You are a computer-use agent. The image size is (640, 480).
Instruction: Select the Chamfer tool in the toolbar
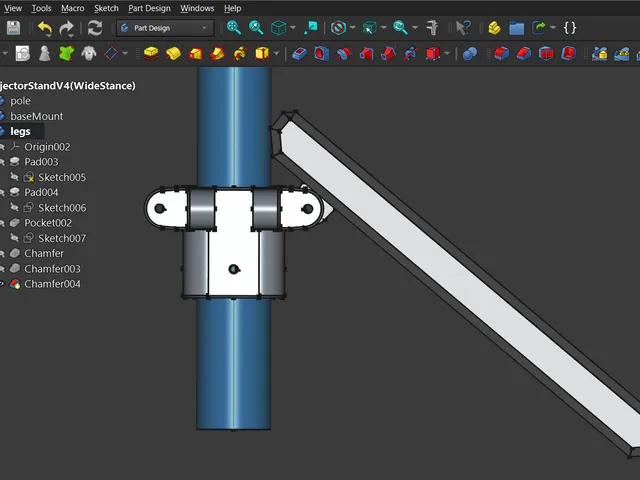click(x=524, y=53)
